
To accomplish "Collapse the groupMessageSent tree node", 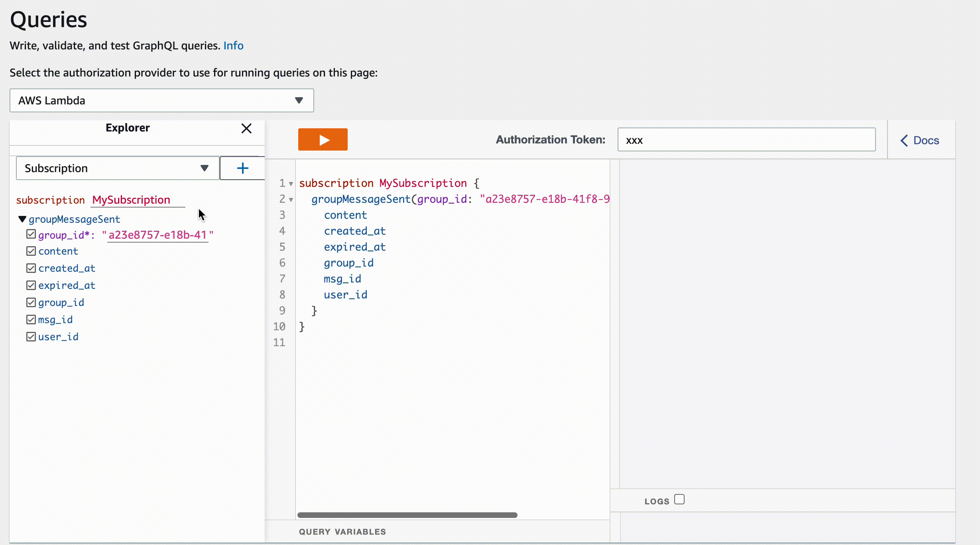I will (x=22, y=219).
